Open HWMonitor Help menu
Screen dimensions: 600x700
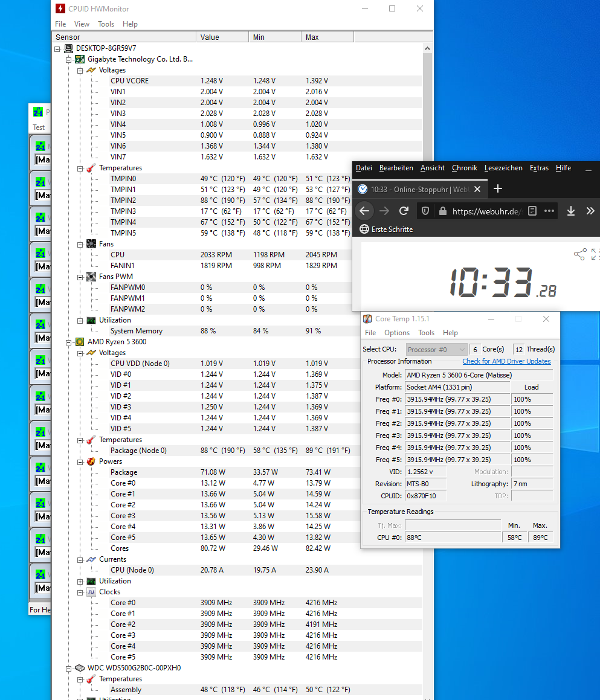pos(130,24)
